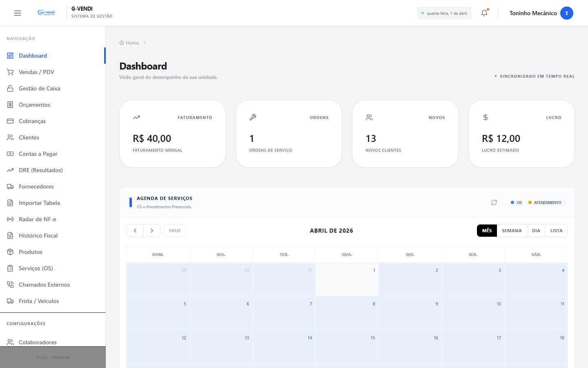
Task: Open DRE (Resultados) in navigation
Action: click(x=40, y=170)
